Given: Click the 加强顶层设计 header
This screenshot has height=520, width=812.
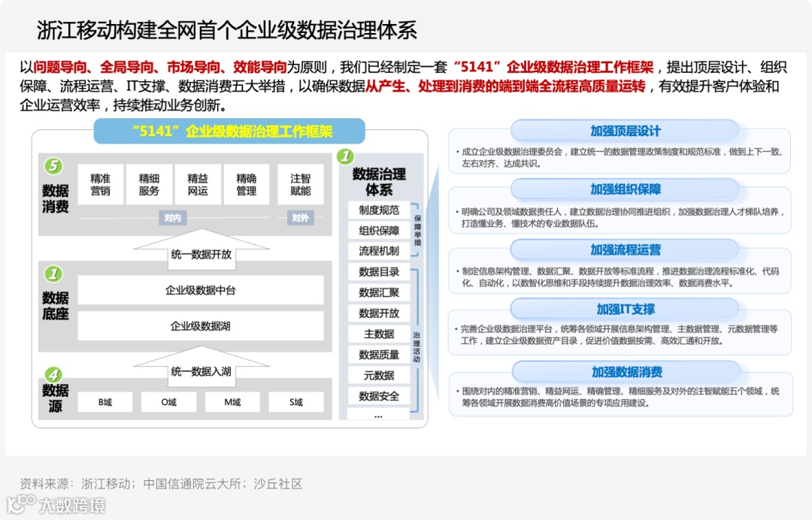Looking at the screenshot, I should pyautogui.click(x=625, y=131).
